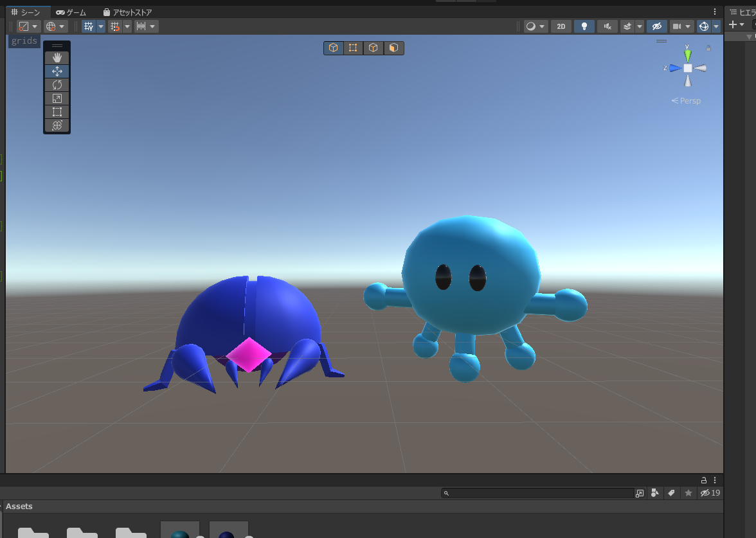Toggle hidden objects scene visibility
The height and width of the screenshot is (538, 756).
click(656, 26)
